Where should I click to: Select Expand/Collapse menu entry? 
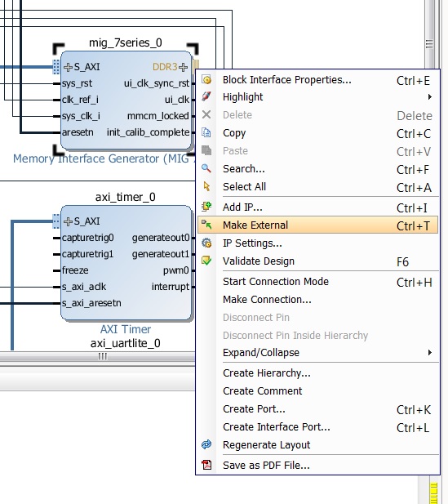click(318, 353)
